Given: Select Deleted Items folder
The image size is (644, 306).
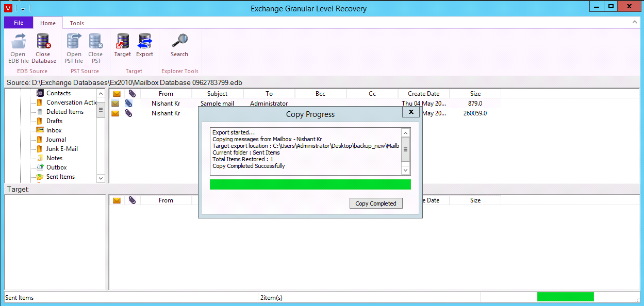Looking at the screenshot, I should point(65,112).
